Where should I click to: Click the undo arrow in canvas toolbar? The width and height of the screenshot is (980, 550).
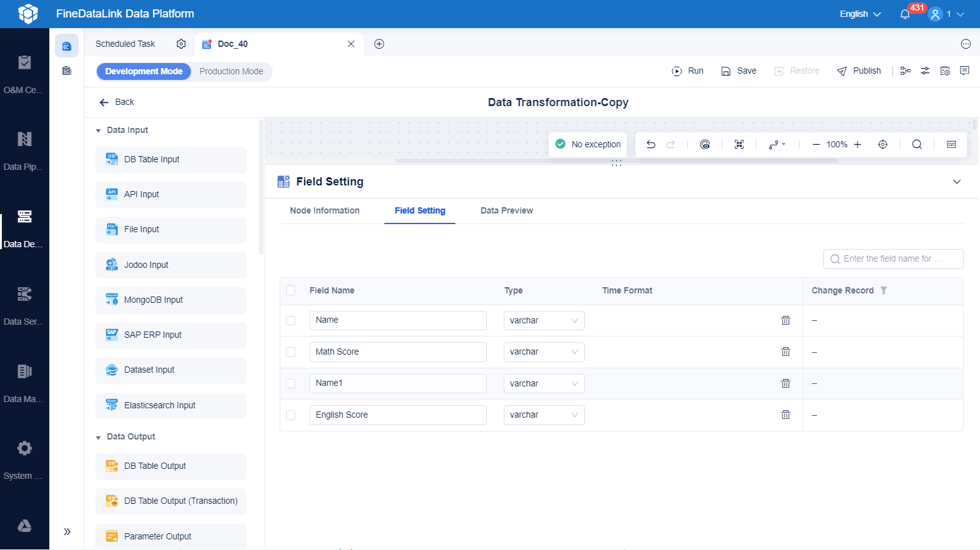click(650, 144)
